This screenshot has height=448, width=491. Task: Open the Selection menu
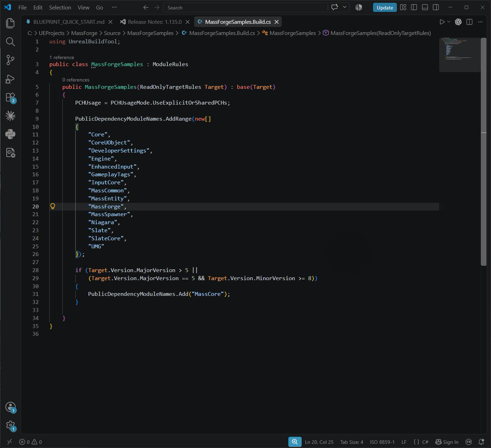[x=60, y=7]
